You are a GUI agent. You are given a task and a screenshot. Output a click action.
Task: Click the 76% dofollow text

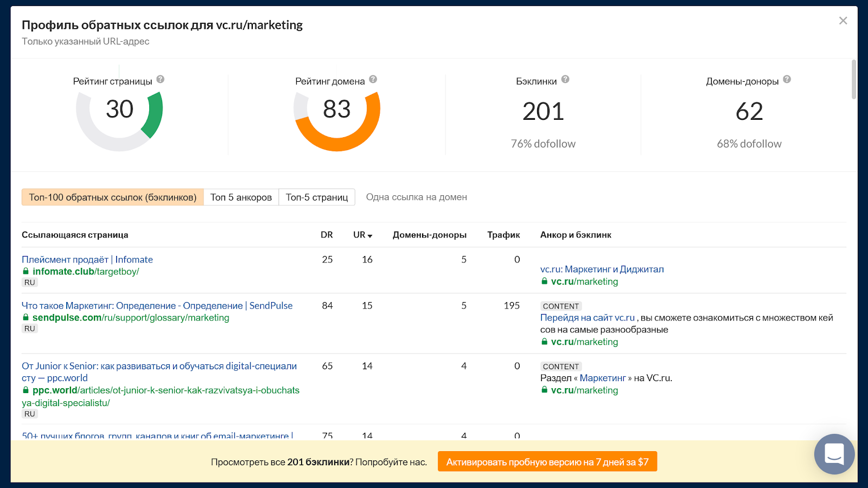tap(543, 144)
